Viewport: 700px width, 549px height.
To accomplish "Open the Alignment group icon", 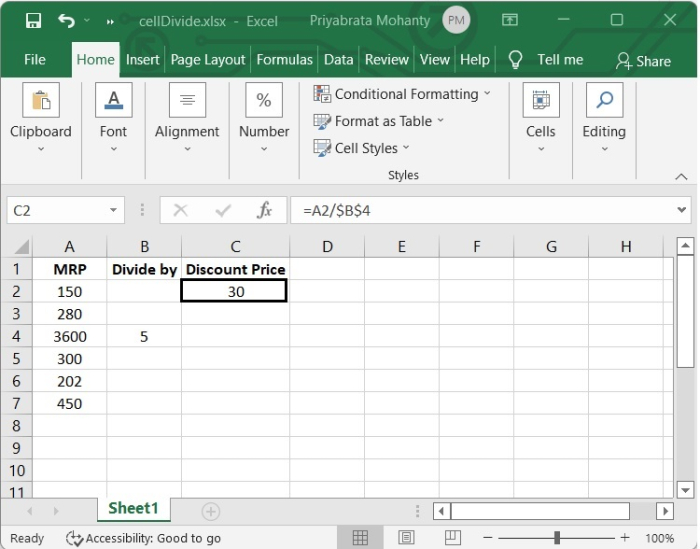I will tap(187, 101).
